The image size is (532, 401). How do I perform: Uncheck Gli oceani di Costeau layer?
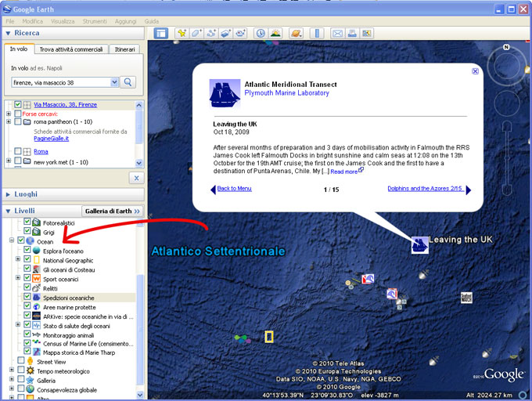point(27,268)
